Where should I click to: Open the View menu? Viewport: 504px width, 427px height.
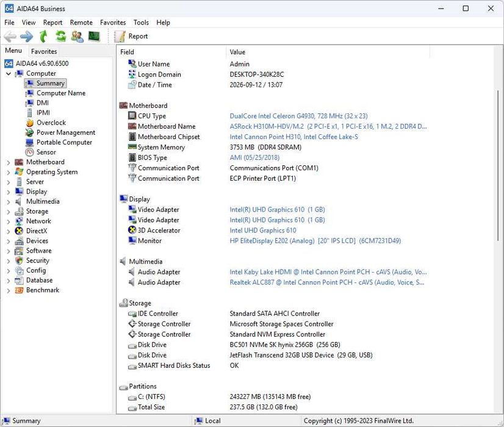coord(29,23)
